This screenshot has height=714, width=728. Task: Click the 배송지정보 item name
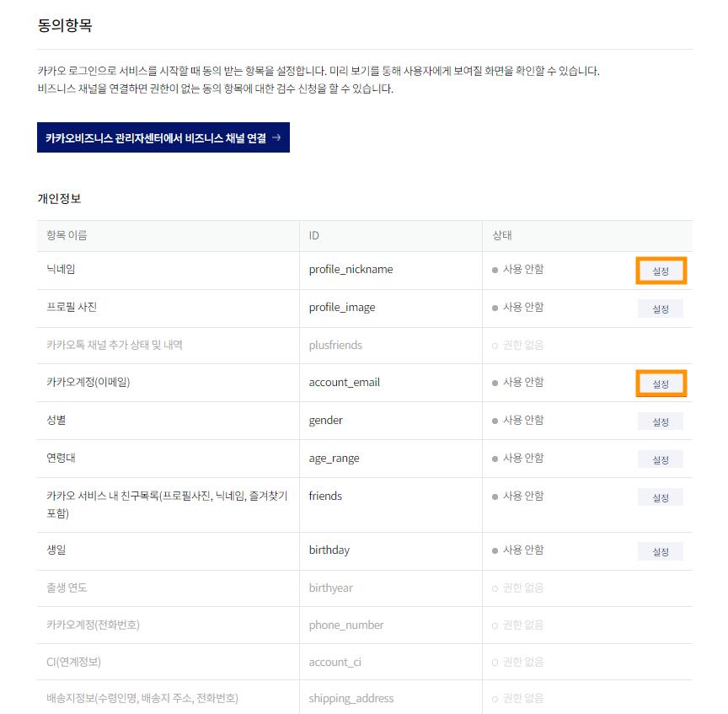point(142,698)
